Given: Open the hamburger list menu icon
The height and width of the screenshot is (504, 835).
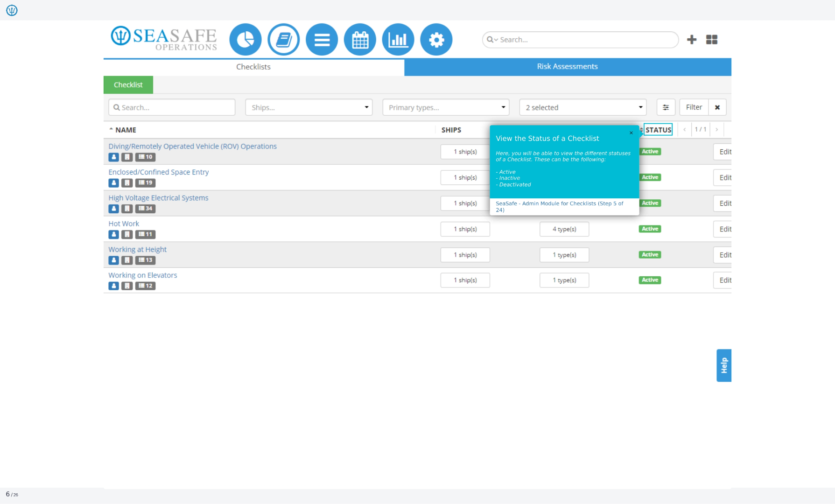Looking at the screenshot, I should pos(322,40).
